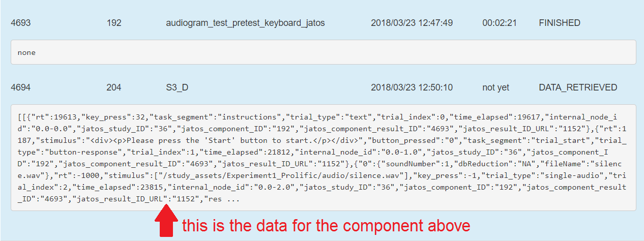Image resolution: width=644 pixels, height=241 pixels.
Task: Open the S3_D component title
Action: (177, 87)
